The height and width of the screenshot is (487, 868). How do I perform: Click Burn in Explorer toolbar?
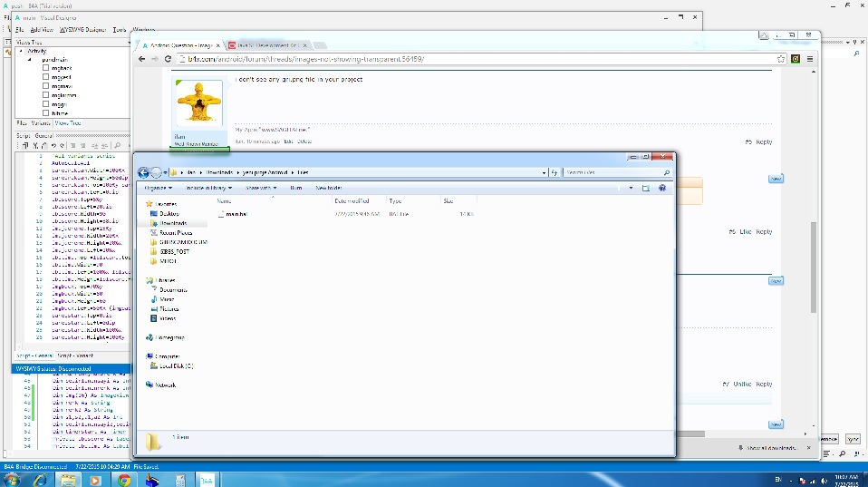coord(295,188)
